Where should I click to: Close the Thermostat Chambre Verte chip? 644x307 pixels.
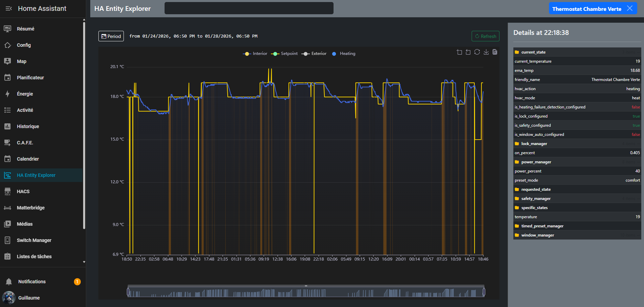pos(630,8)
